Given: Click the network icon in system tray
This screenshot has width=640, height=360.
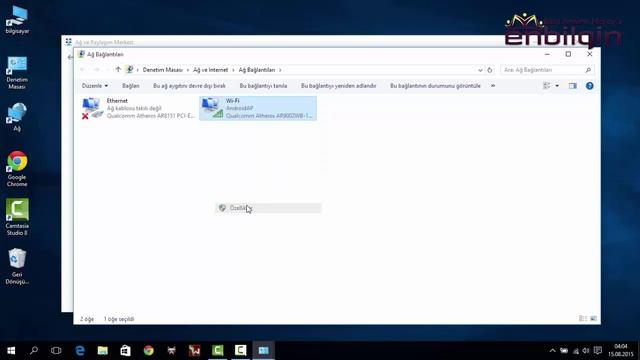Looking at the screenshot, I should tap(576, 351).
